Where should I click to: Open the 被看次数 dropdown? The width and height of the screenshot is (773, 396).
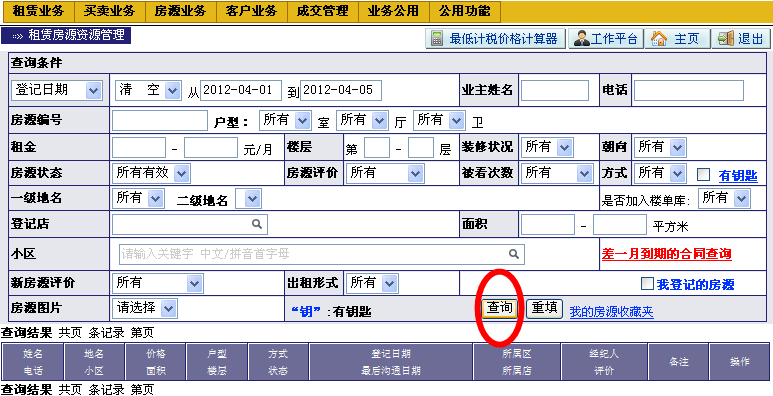point(557,173)
